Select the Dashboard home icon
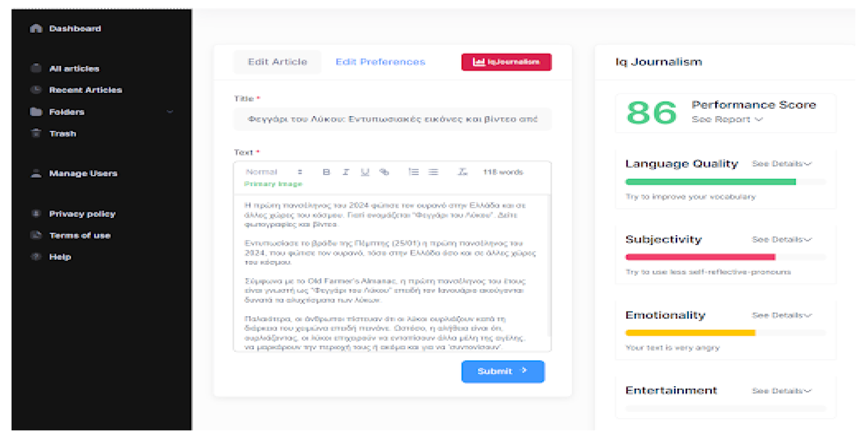The image size is (868, 440). click(x=37, y=28)
